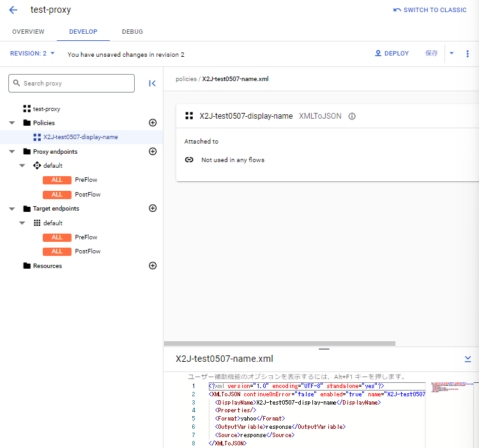The image size is (479, 448).
Task: Click the X2J-test0507-name.xml breadcrumb text
Action: [235, 79]
